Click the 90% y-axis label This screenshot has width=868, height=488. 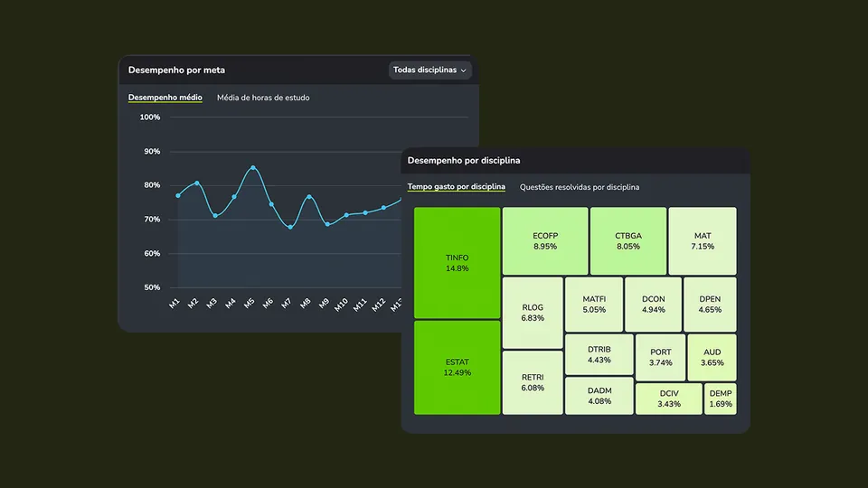[x=152, y=152]
